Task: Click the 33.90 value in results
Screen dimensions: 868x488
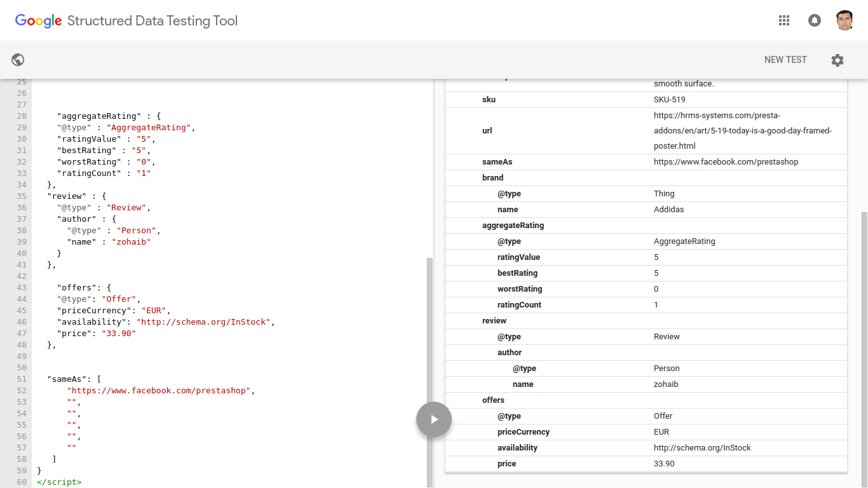Action: [x=664, y=464]
